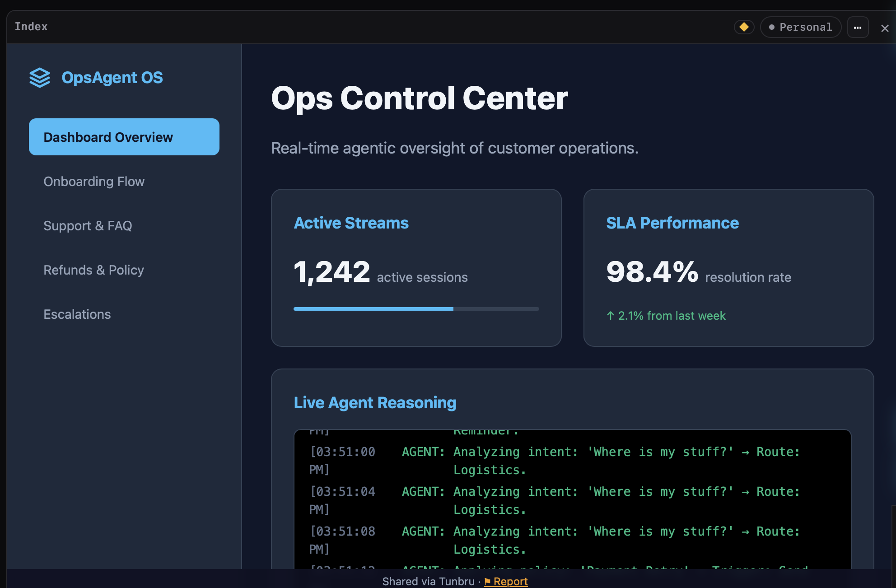The image size is (896, 588).
Task: Click the Real-time agentic oversight subtitle
Action: (455, 148)
